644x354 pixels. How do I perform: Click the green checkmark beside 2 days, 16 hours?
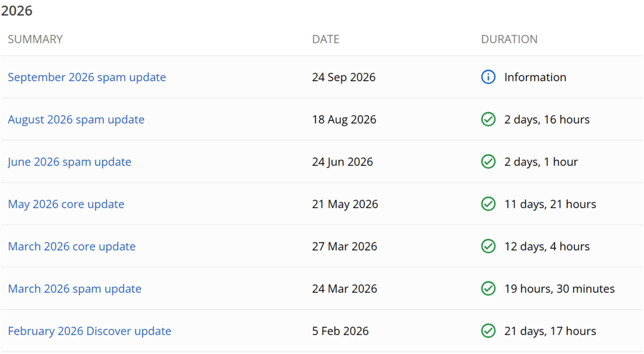tap(488, 119)
